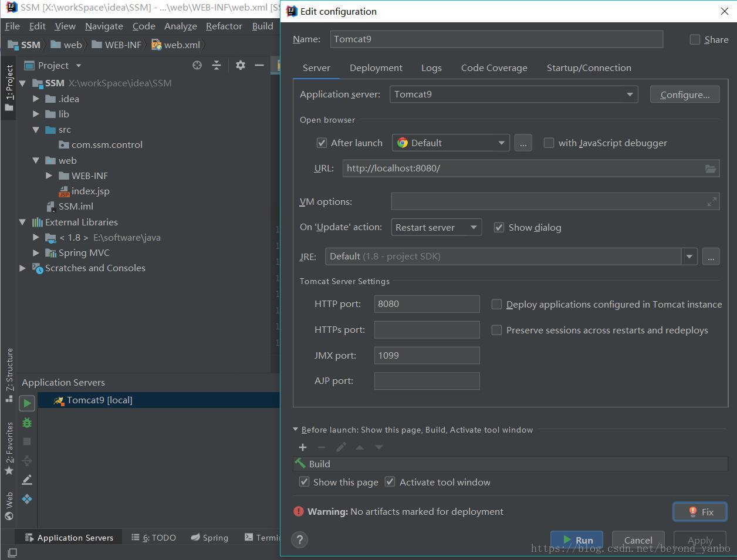Image resolution: width=737 pixels, height=560 pixels.
Task: Uncheck Show this page
Action: click(x=304, y=482)
